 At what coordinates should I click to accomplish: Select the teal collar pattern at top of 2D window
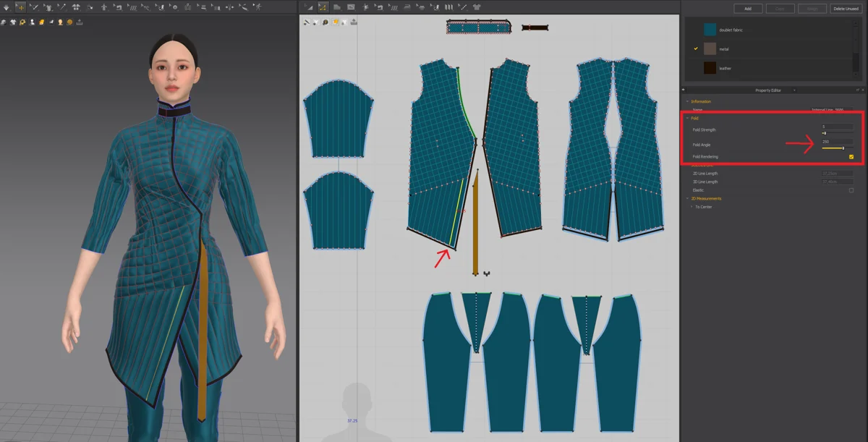click(479, 27)
